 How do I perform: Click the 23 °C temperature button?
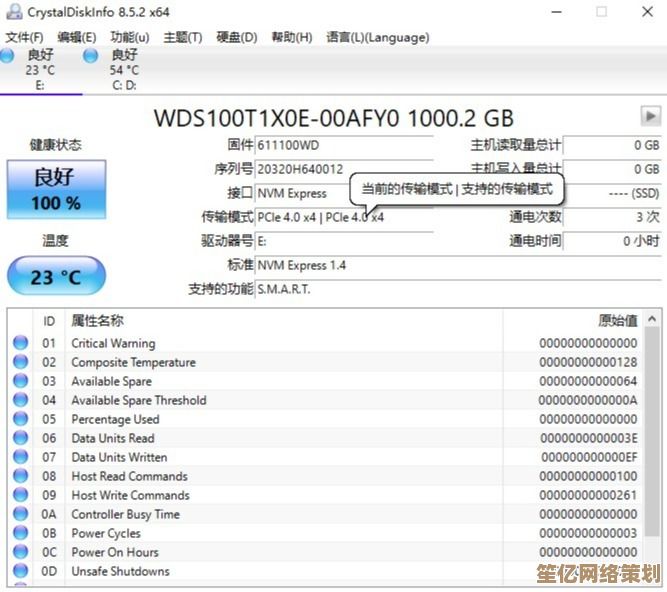tap(56, 276)
